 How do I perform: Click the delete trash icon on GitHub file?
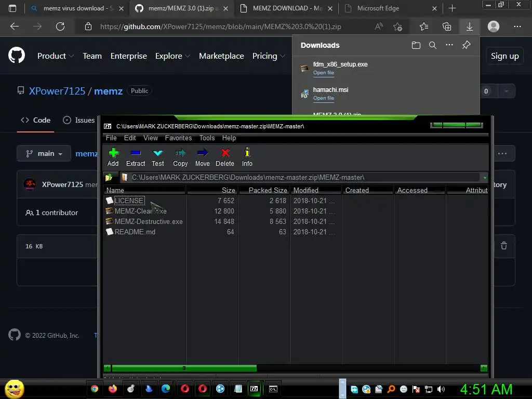click(504, 245)
